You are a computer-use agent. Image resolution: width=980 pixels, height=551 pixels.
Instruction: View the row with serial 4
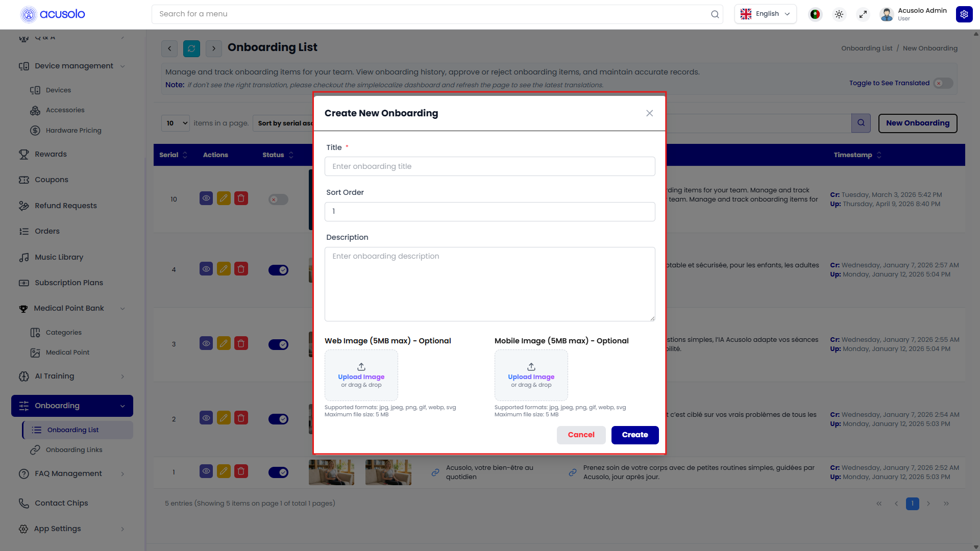206,269
